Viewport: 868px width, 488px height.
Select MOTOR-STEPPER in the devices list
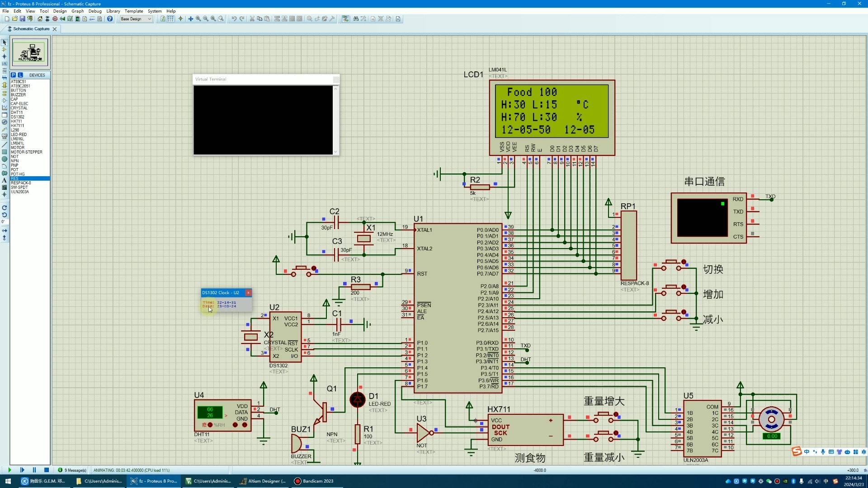pyautogui.click(x=27, y=152)
